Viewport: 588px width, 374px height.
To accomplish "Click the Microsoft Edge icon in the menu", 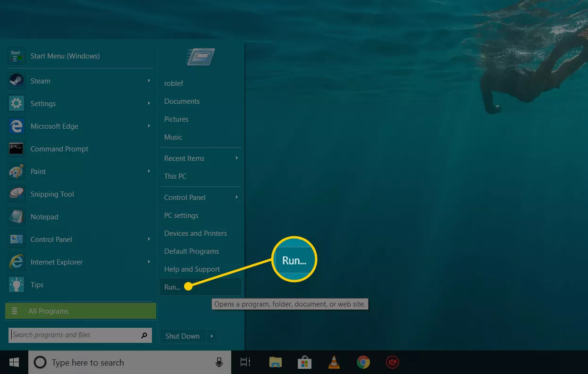I will [17, 126].
